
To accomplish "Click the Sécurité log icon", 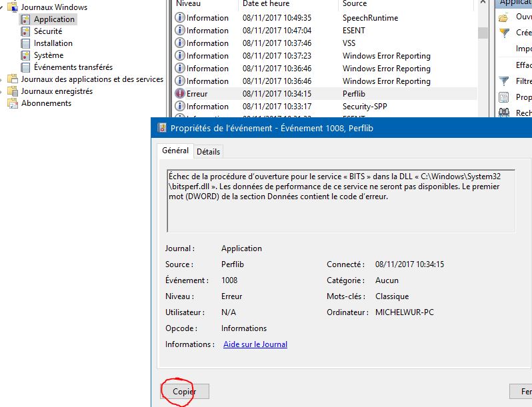I will point(26,31).
